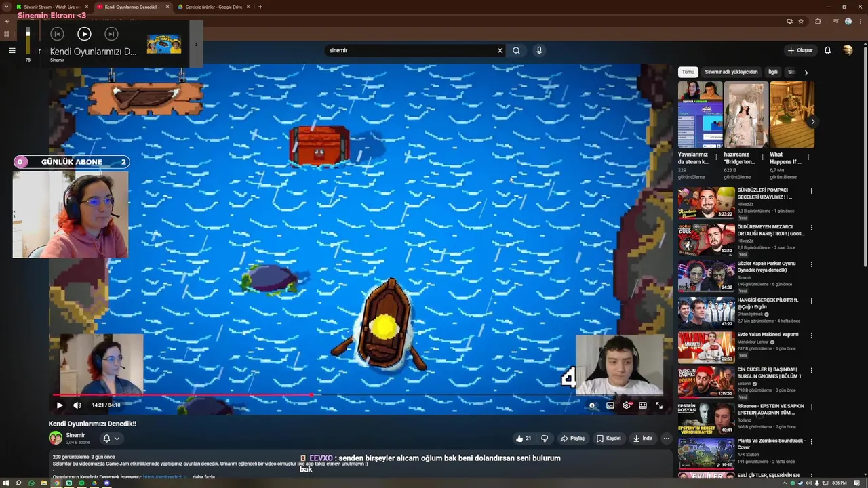Open the taskbar clock showing 8:36 PM

(840, 483)
